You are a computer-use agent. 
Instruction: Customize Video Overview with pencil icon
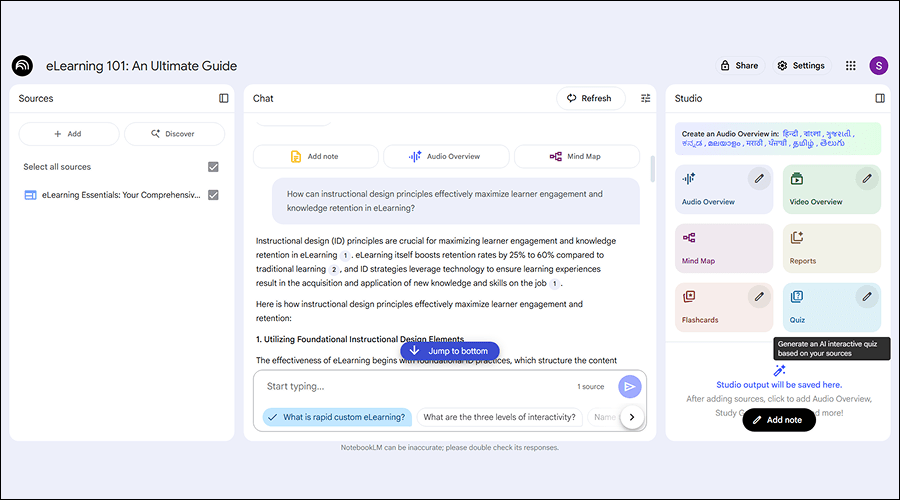point(867,179)
